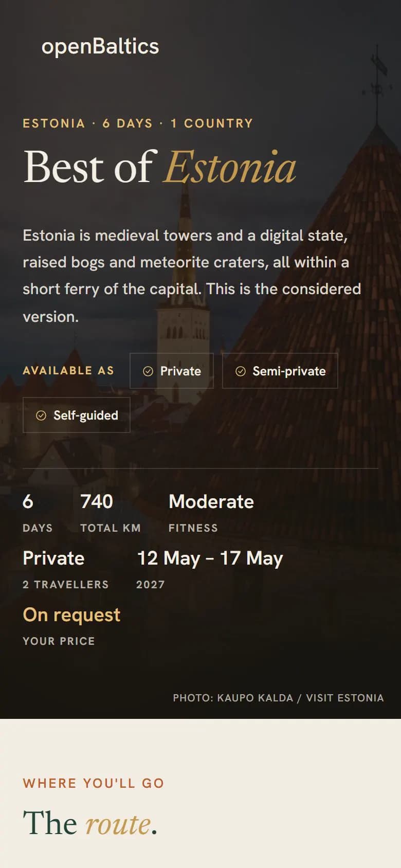Choose the Semi-private availability chip
The image size is (401, 868).
pyautogui.click(x=280, y=371)
